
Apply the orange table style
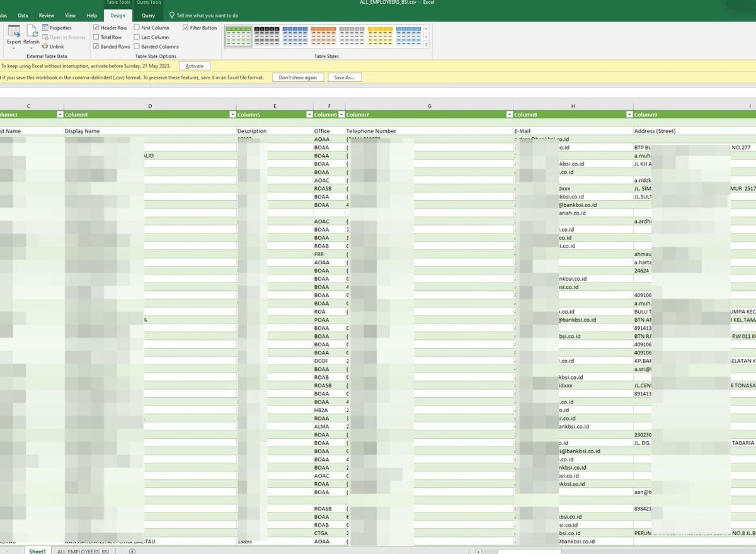point(323,35)
